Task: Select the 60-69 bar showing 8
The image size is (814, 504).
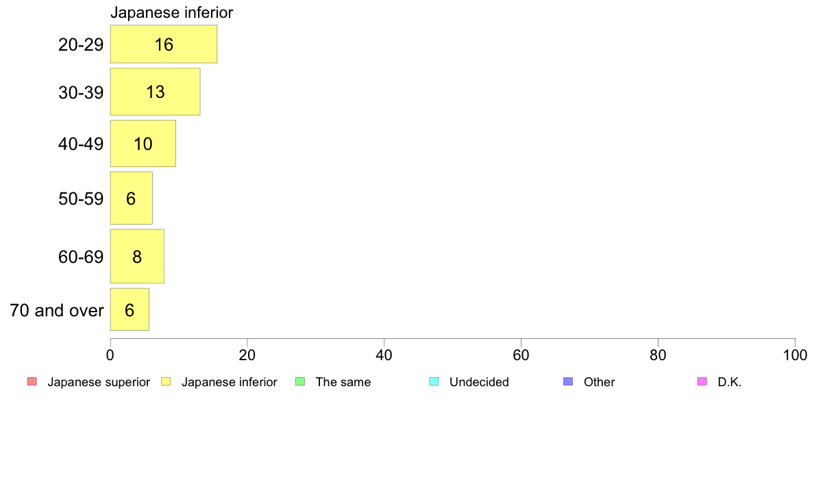Action: 137,257
